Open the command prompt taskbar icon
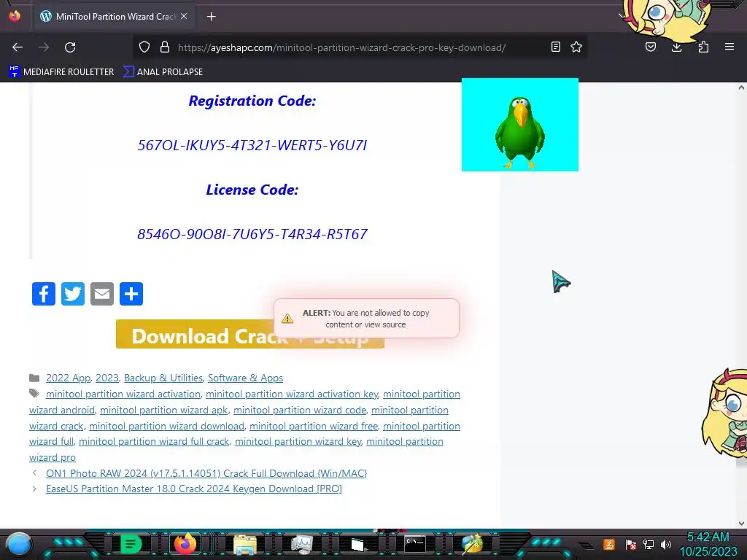The width and height of the screenshot is (747, 560). coord(414,543)
